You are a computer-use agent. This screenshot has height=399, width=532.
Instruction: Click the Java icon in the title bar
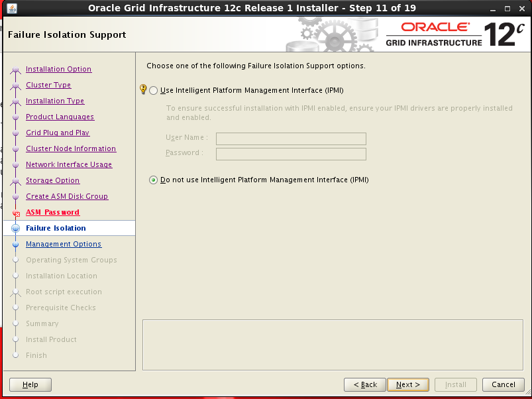point(12,8)
